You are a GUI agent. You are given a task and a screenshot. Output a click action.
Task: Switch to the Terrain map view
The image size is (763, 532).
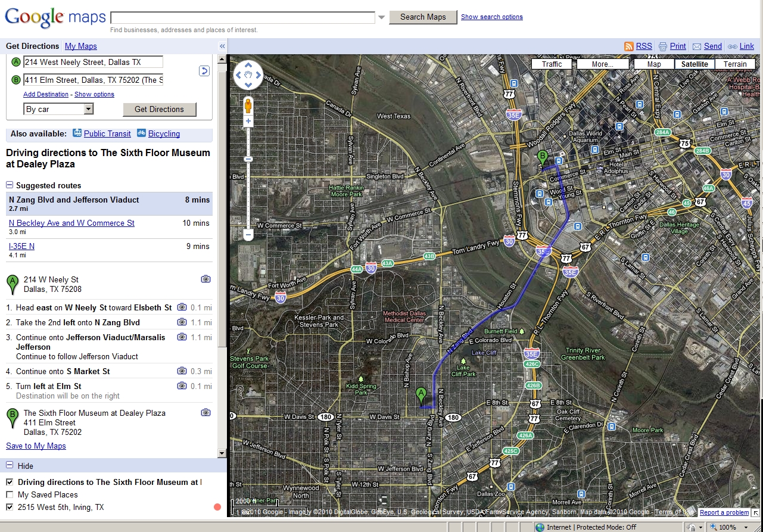pos(735,64)
